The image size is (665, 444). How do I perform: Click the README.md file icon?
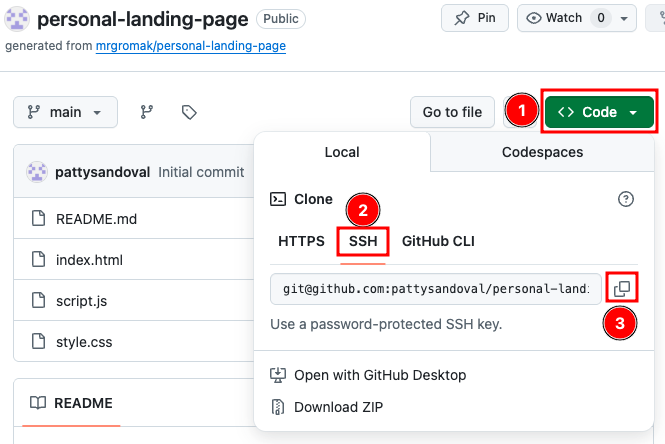tap(39, 218)
